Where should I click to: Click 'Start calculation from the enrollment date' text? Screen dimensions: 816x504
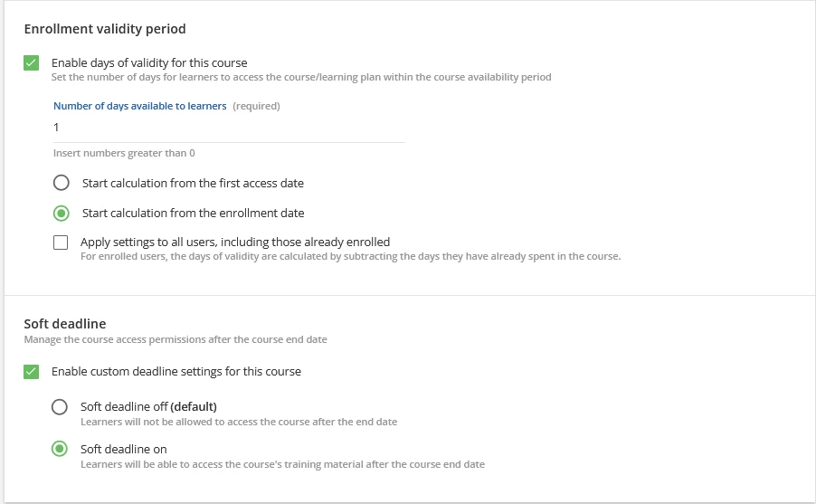(193, 214)
